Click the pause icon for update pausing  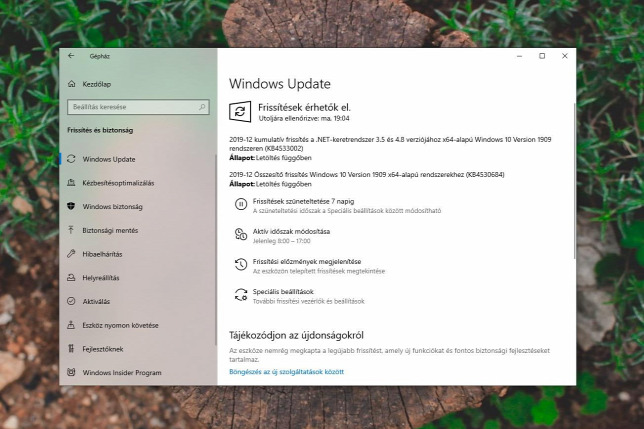pos(241,204)
